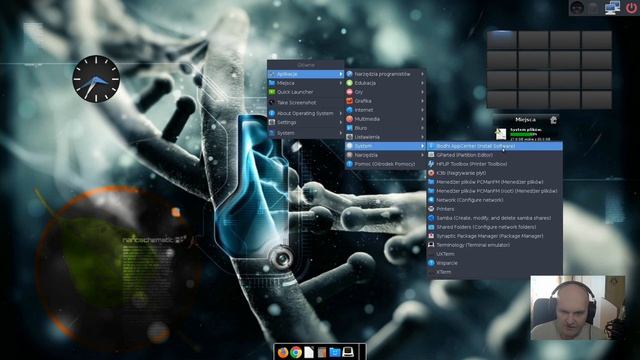The height and width of the screenshot is (360, 640).
Task: Open the white document icon in dock
Action: click(309, 352)
